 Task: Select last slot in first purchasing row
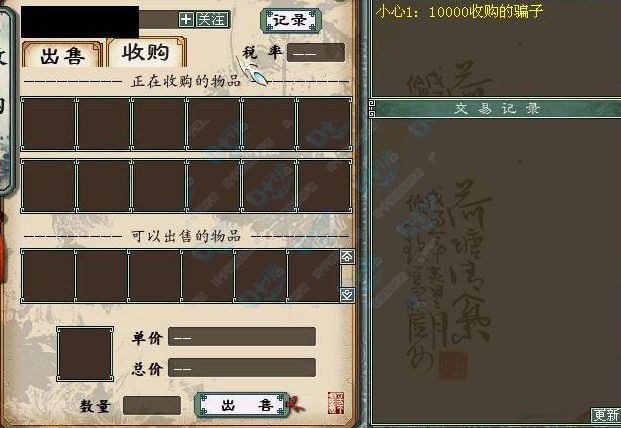[324, 124]
